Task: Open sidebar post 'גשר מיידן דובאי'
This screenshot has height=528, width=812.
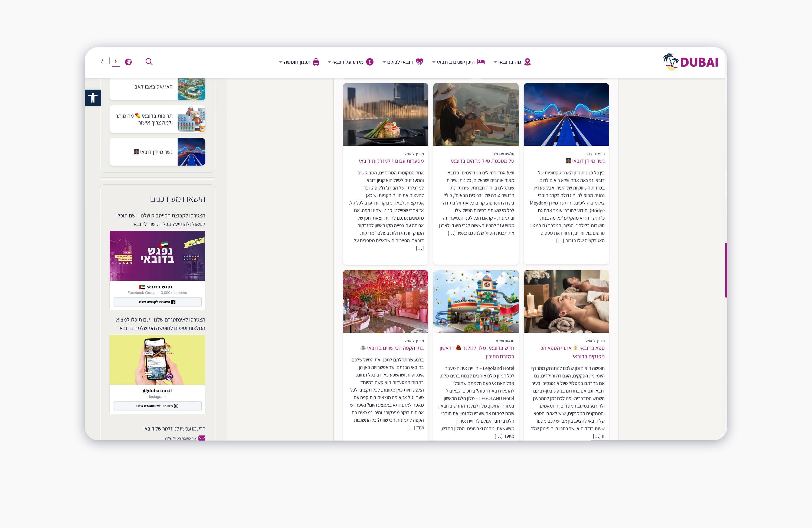Action: pyautogui.click(x=153, y=152)
